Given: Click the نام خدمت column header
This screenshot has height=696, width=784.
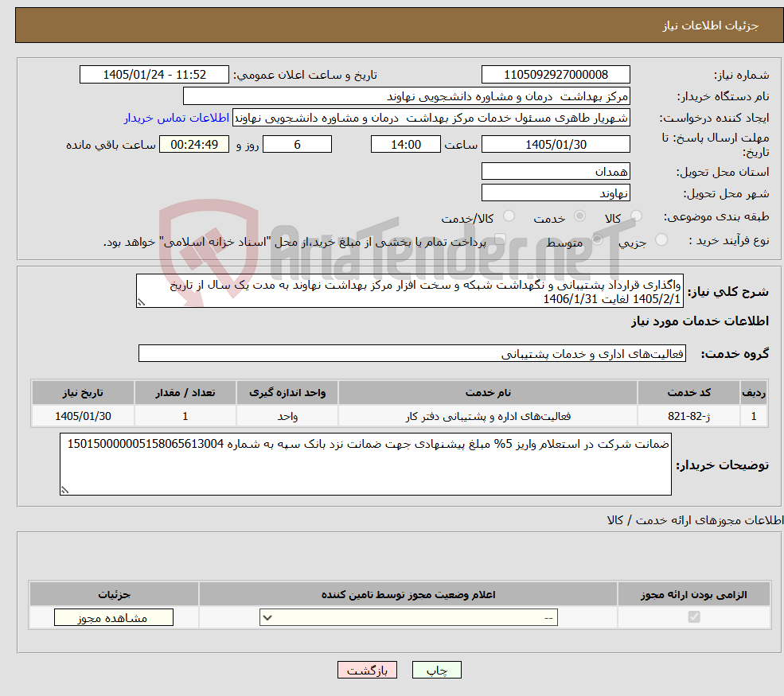Looking at the screenshot, I should [x=488, y=393].
